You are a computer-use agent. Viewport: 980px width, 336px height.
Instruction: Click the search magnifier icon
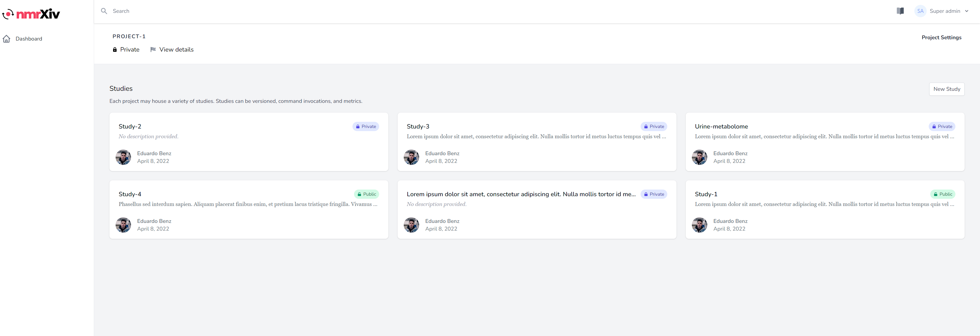[x=104, y=11]
